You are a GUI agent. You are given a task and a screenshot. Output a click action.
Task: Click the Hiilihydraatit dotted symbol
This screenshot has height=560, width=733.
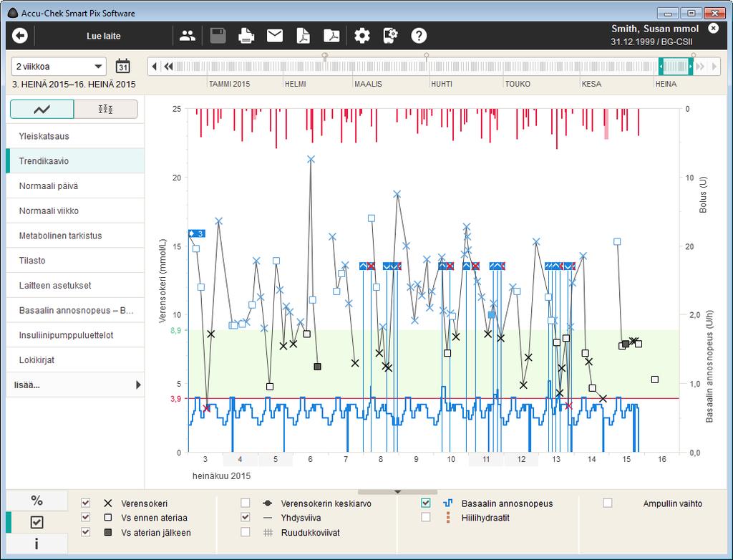448,518
